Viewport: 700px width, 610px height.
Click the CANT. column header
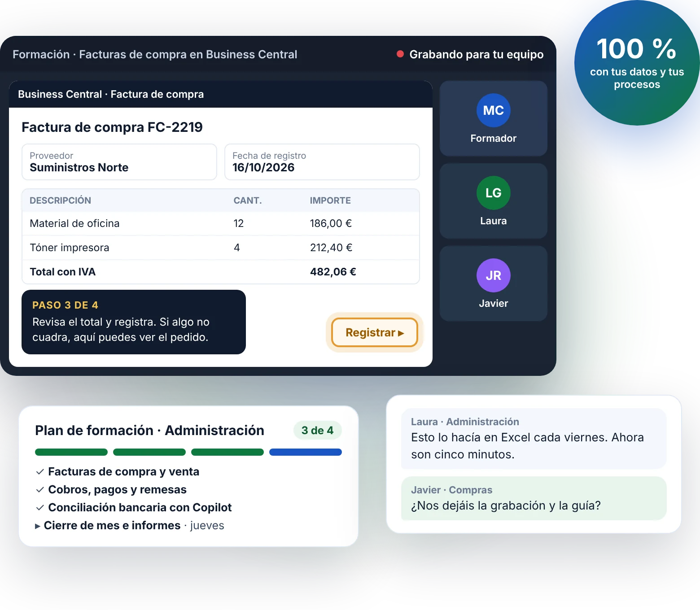pos(248,200)
